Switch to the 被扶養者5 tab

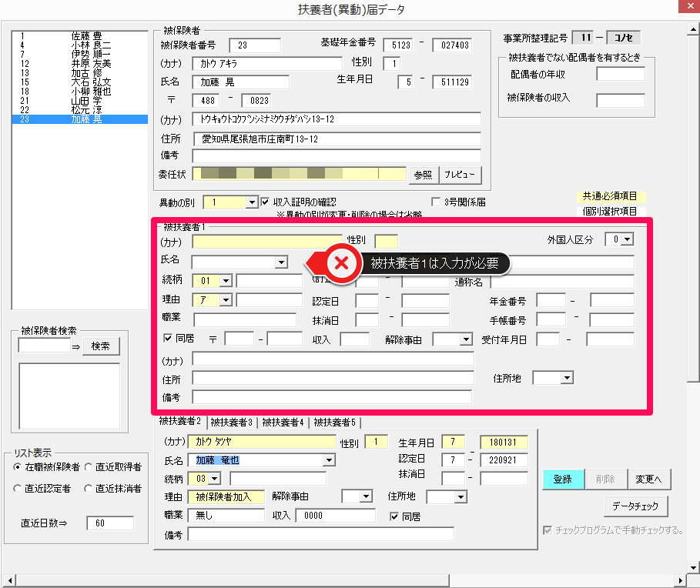(x=335, y=422)
